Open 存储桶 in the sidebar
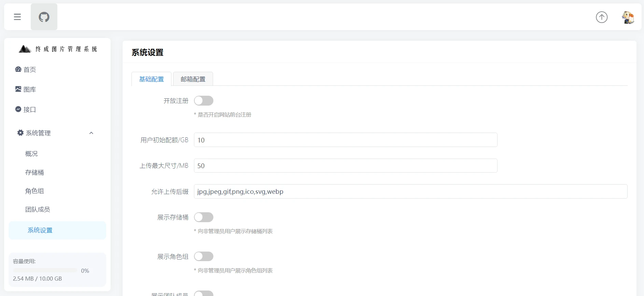The width and height of the screenshot is (644, 296). point(34,173)
